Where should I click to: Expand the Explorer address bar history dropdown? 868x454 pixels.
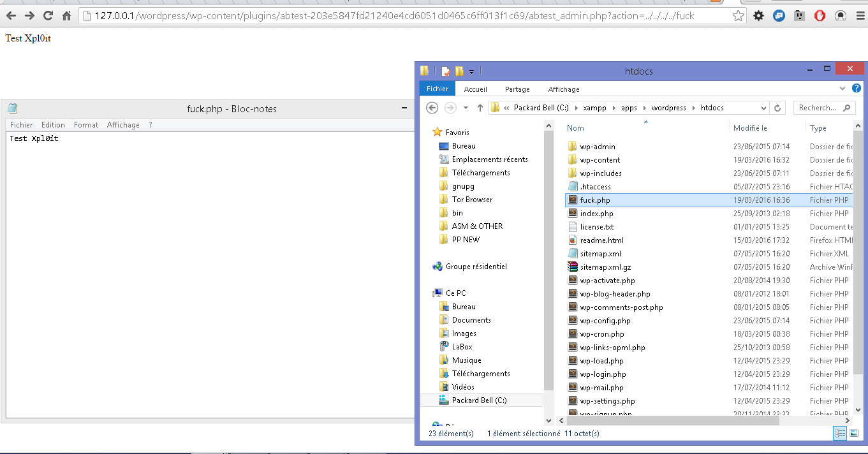pos(763,108)
